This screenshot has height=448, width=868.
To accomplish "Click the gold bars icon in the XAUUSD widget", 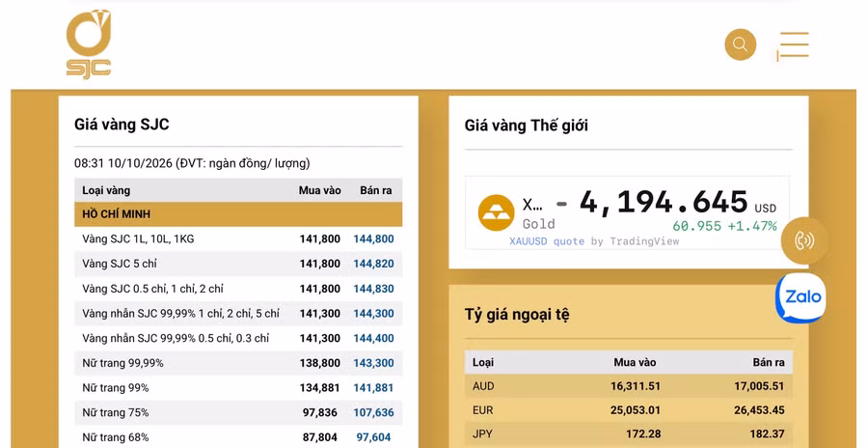I will coord(496,213).
